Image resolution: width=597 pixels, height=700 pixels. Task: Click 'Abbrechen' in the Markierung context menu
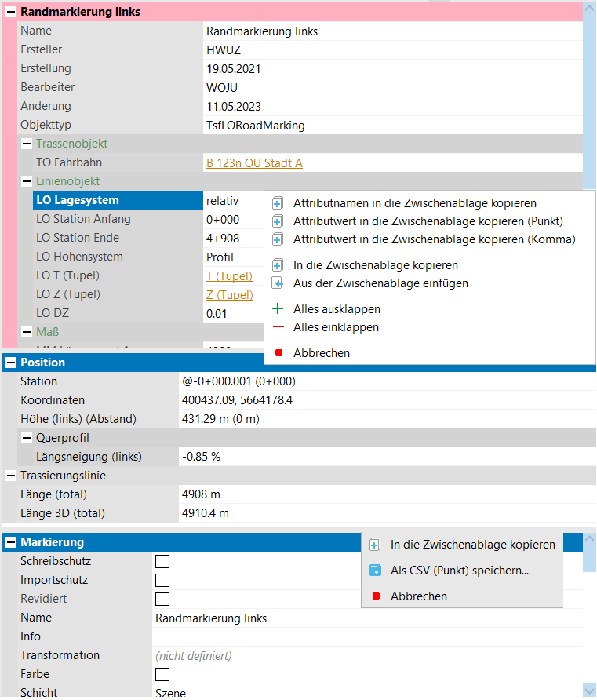click(418, 596)
